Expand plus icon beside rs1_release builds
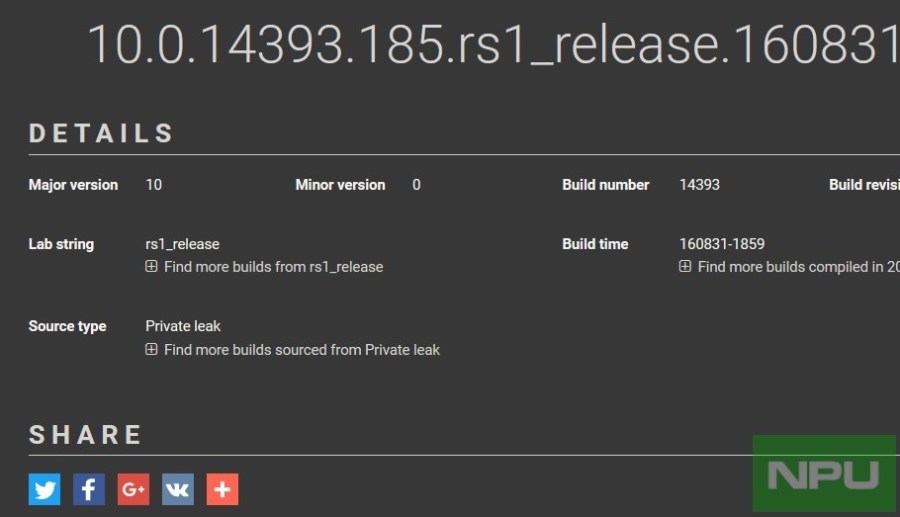Screen dimensions: 900x517 coord(151,267)
